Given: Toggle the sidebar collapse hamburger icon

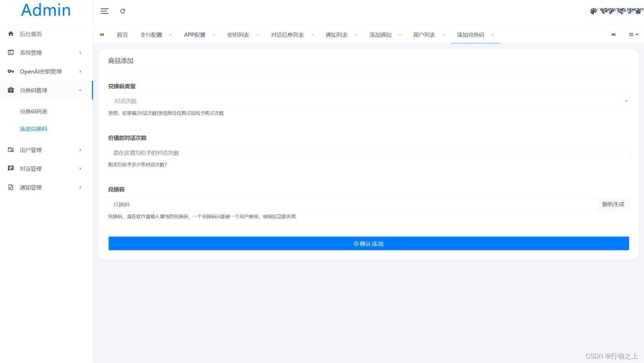Looking at the screenshot, I should [105, 11].
